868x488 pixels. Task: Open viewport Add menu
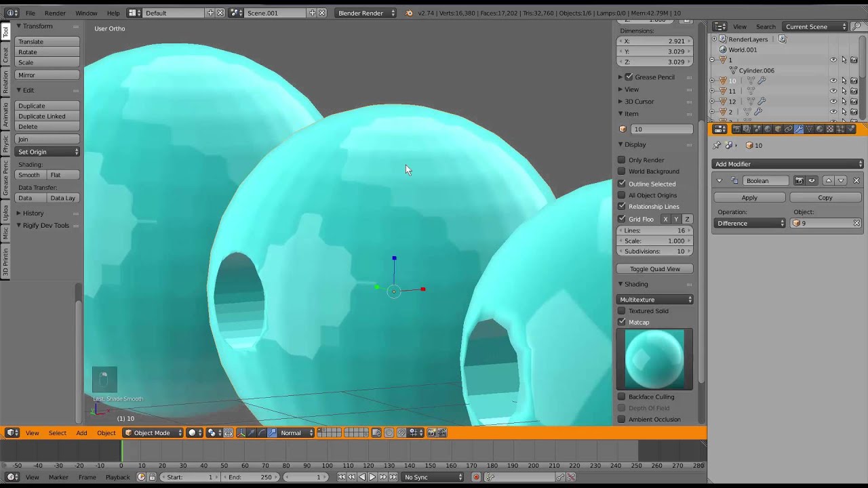point(81,432)
